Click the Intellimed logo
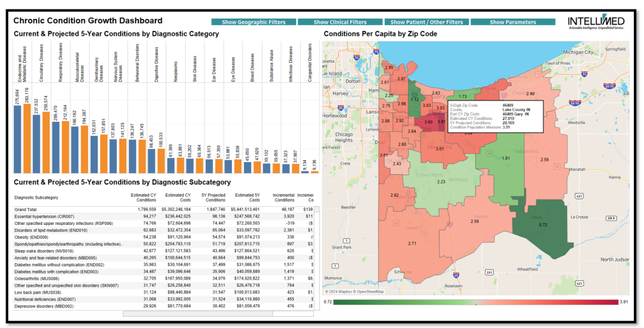The height and width of the screenshot is (328, 644). tap(596, 22)
